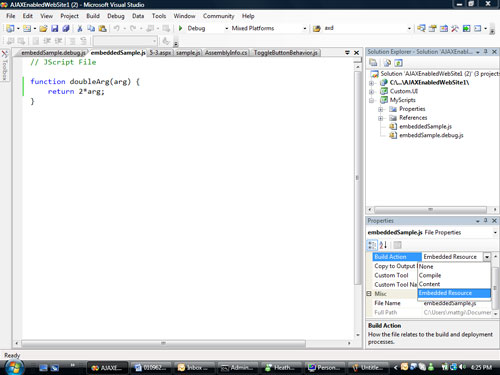
Task: Expand the Properties folder in MyScripts
Action: click(x=380, y=109)
